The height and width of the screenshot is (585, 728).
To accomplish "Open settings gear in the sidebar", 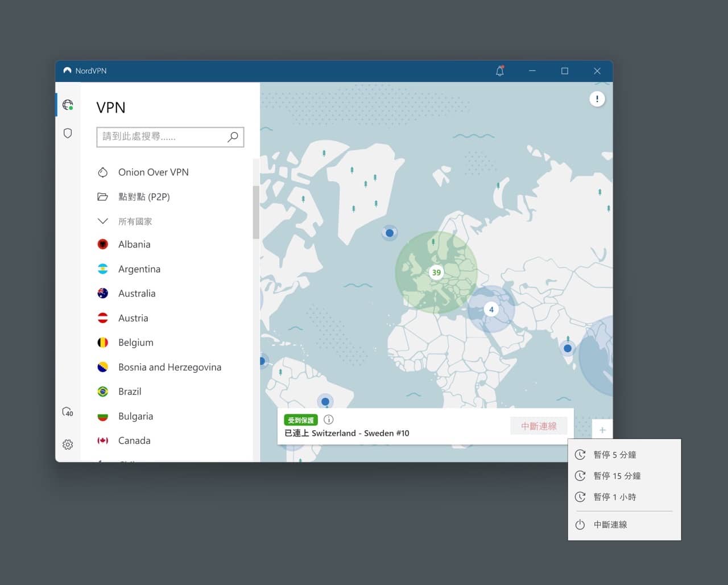I will click(68, 444).
